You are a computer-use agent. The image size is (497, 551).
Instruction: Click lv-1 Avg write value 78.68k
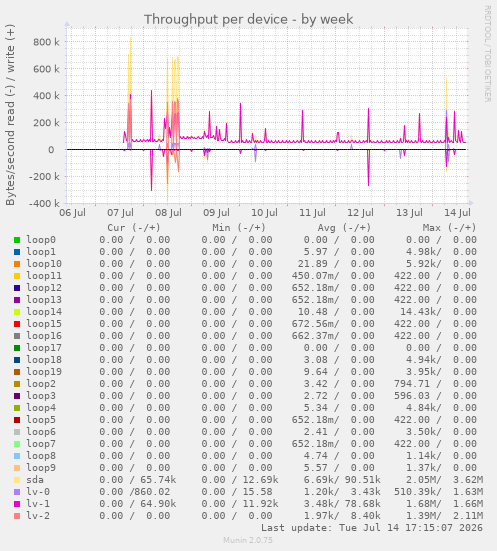(x=362, y=504)
